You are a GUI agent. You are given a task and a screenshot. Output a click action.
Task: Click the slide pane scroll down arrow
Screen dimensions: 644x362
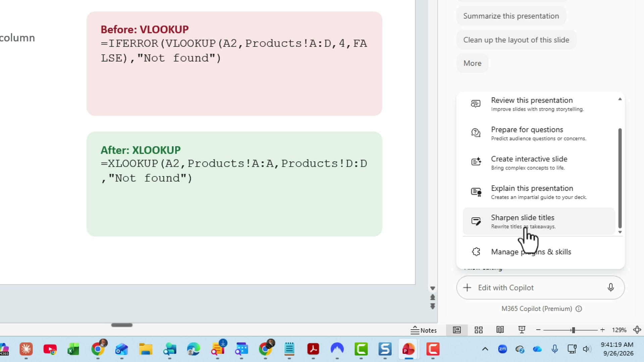(433, 288)
